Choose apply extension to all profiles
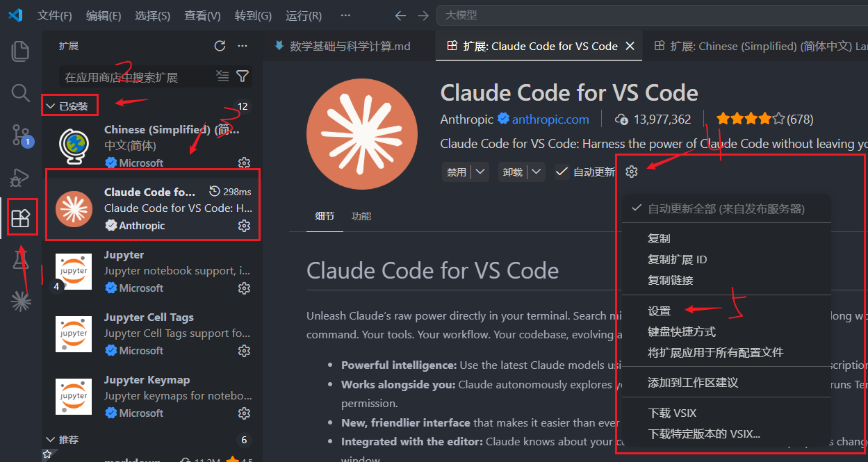This screenshot has height=462, width=868. [726, 352]
